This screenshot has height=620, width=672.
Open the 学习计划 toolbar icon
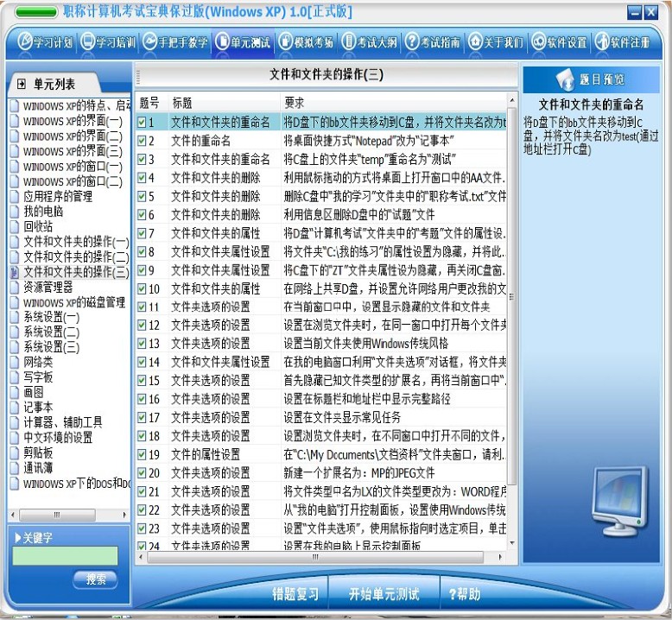(x=25, y=42)
